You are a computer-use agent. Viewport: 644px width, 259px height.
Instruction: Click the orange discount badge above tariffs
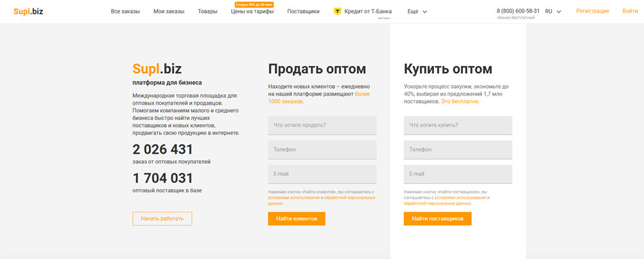click(x=254, y=4)
